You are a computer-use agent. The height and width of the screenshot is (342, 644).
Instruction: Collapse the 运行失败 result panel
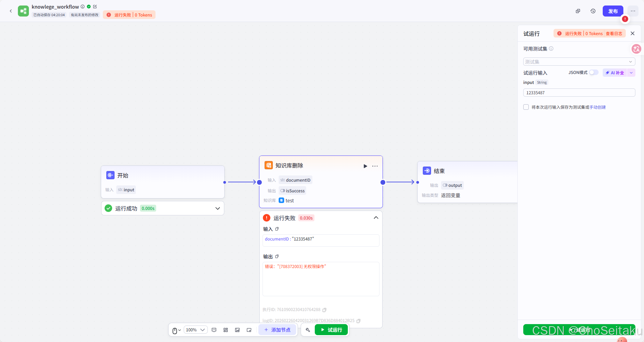pyautogui.click(x=376, y=217)
